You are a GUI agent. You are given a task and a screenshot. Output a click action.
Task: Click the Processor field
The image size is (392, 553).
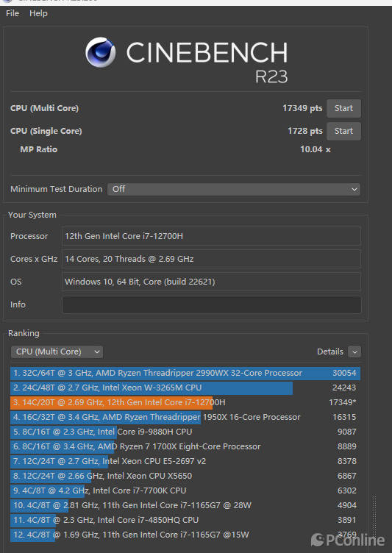[x=211, y=236]
